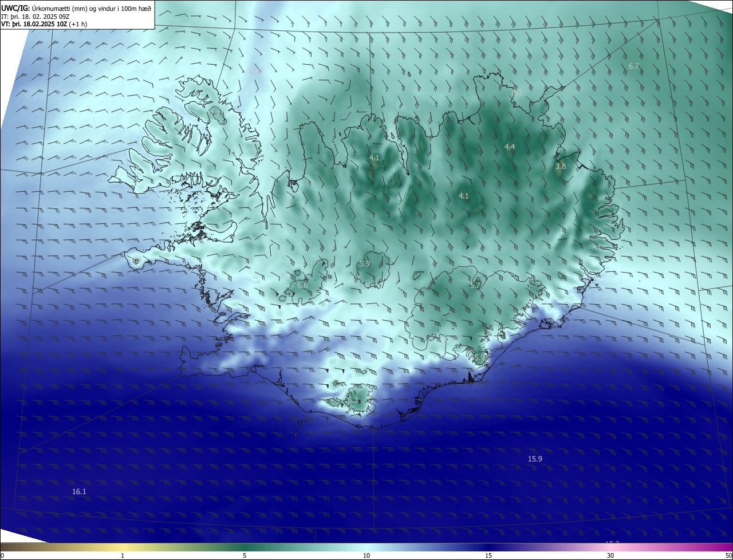Image resolution: width=733 pixels, height=560 pixels.
Task: Click the 3.8 precipitation value
Action: 560,167
